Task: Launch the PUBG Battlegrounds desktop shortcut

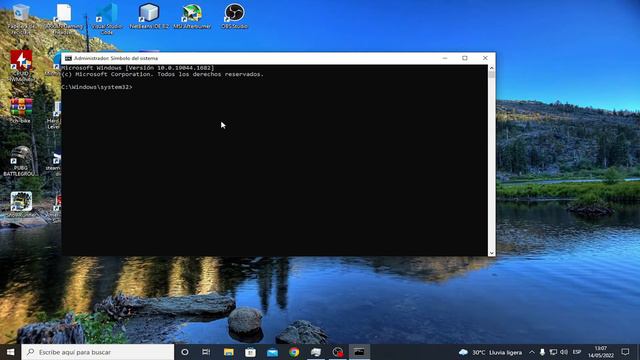Action: tap(20, 161)
